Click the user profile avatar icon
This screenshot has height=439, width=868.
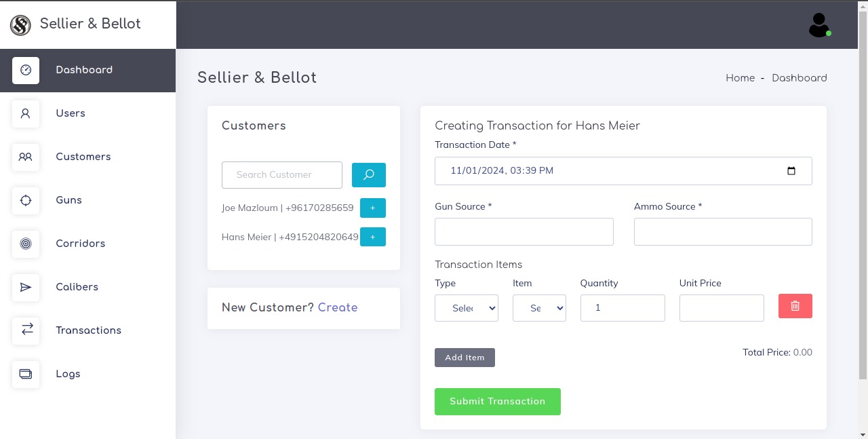point(819,24)
